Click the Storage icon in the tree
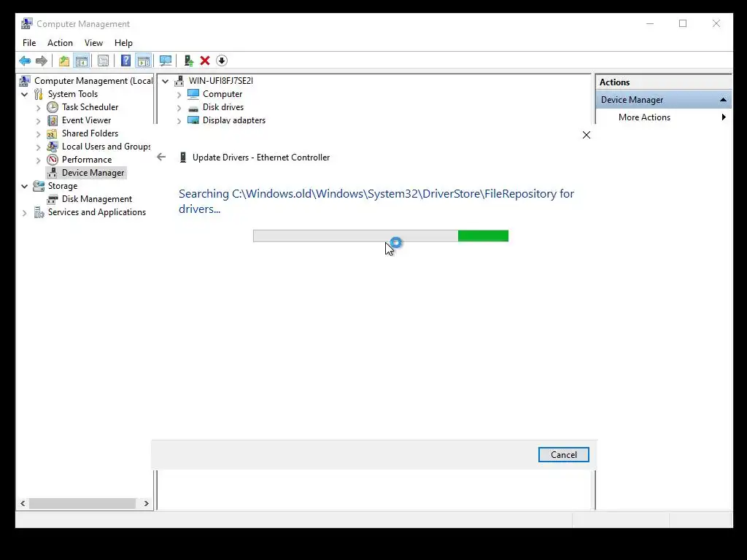 tap(39, 186)
